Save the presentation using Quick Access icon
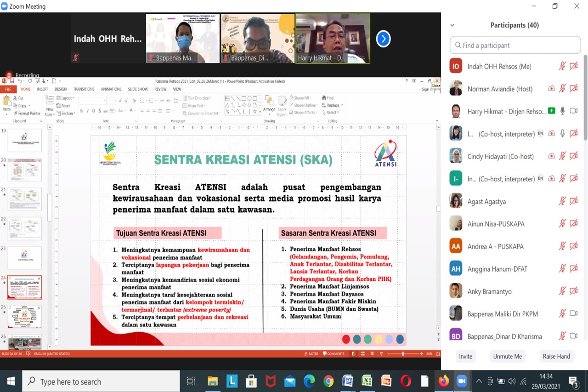Image resolution: width=588 pixels, height=392 pixels. tap(13, 81)
